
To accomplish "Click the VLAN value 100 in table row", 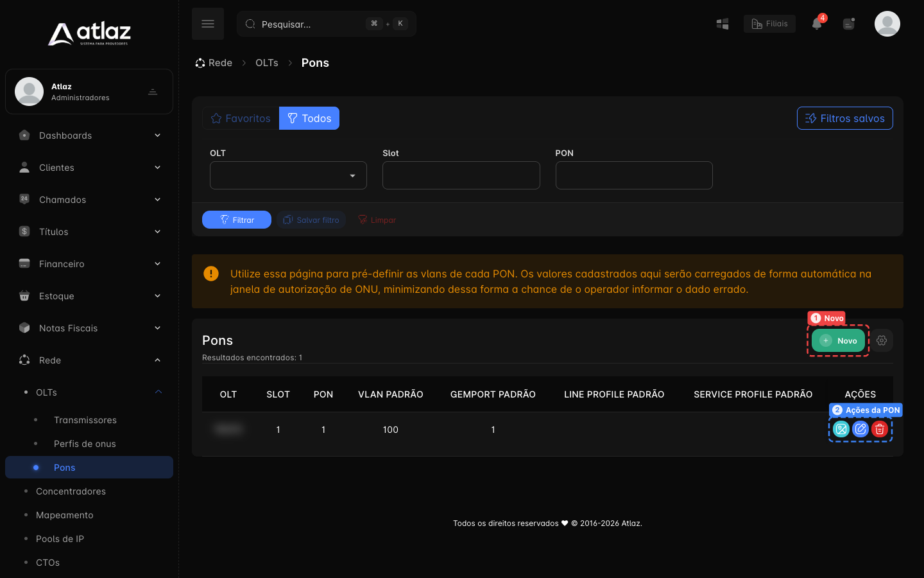I will pos(391,430).
